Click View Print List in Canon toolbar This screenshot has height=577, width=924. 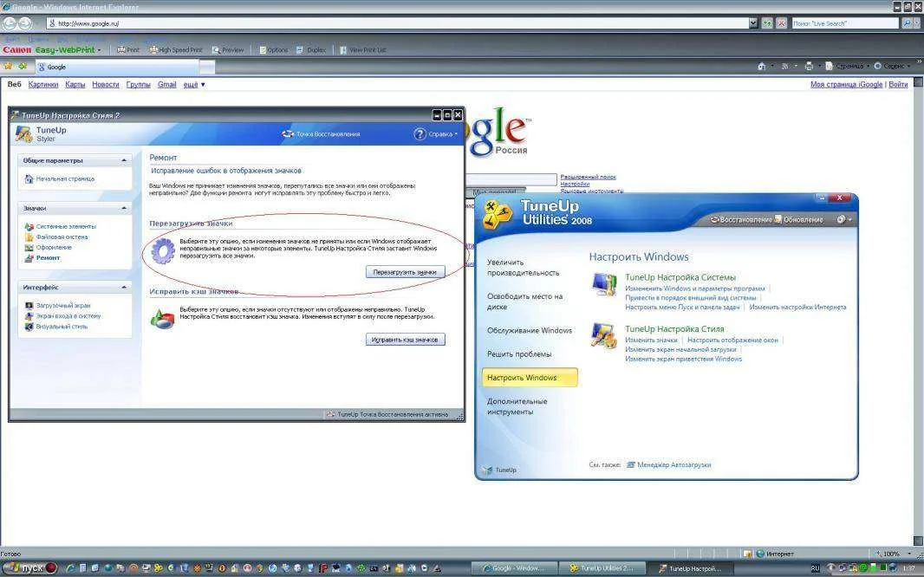tap(363, 50)
